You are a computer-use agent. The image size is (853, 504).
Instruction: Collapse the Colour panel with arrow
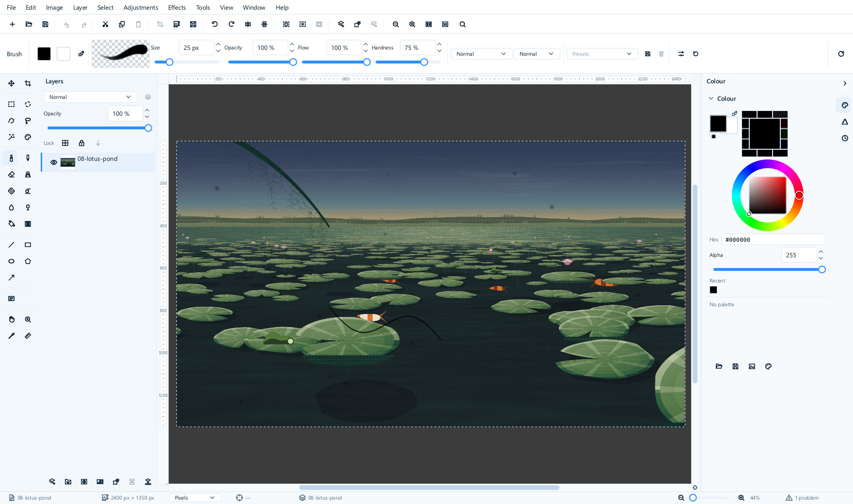[845, 83]
